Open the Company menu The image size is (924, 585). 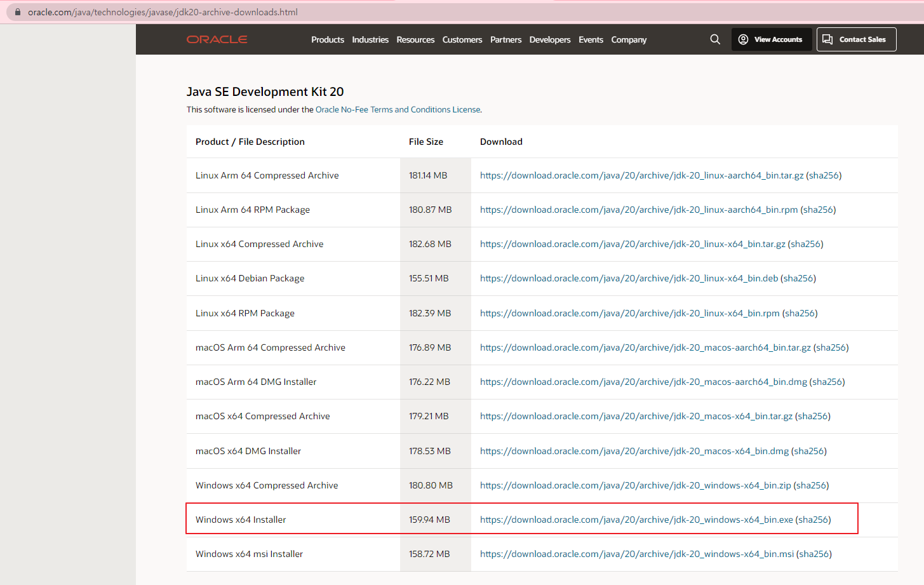coord(629,39)
